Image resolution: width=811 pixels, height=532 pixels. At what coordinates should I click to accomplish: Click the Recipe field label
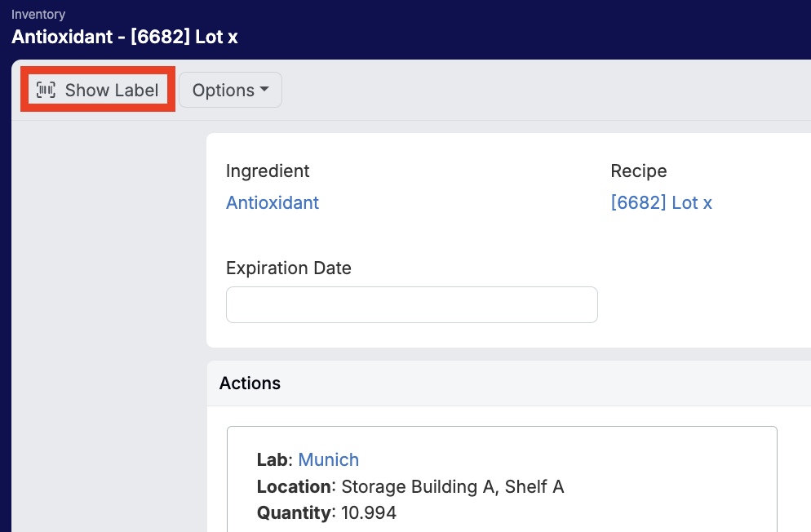[x=638, y=171]
